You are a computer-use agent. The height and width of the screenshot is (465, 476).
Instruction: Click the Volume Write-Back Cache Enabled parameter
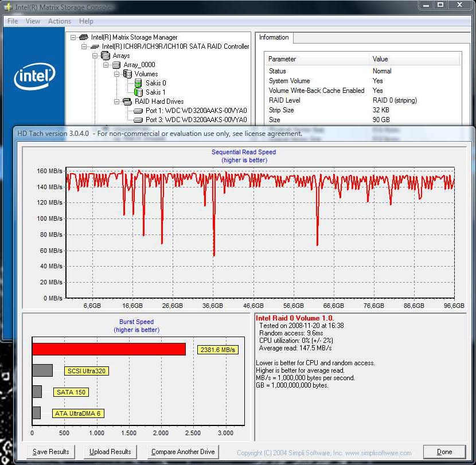317,91
